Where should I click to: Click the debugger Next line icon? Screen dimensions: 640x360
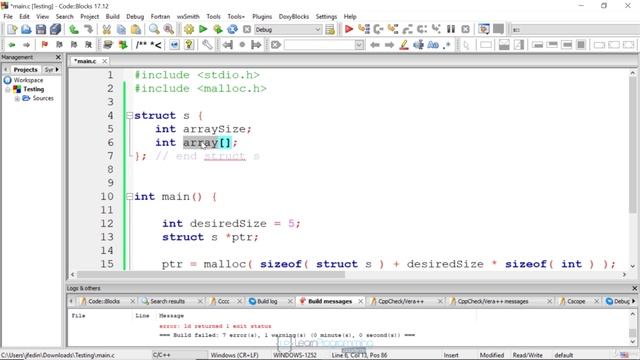point(378,29)
